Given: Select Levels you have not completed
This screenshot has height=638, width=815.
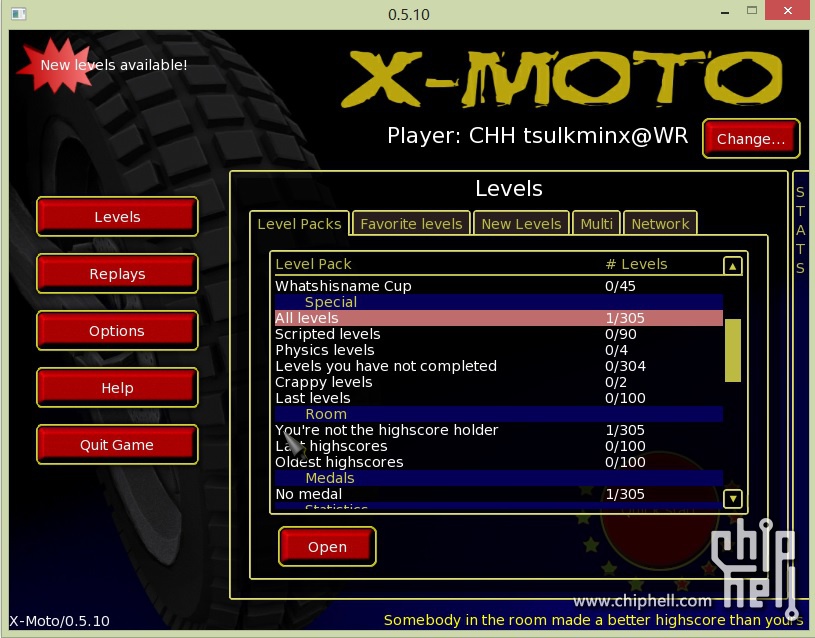Looking at the screenshot, I should 499,366.
